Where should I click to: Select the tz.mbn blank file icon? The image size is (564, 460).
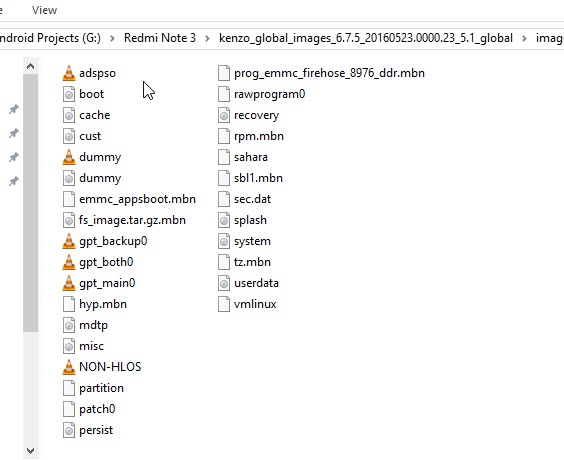coord(224,262)
